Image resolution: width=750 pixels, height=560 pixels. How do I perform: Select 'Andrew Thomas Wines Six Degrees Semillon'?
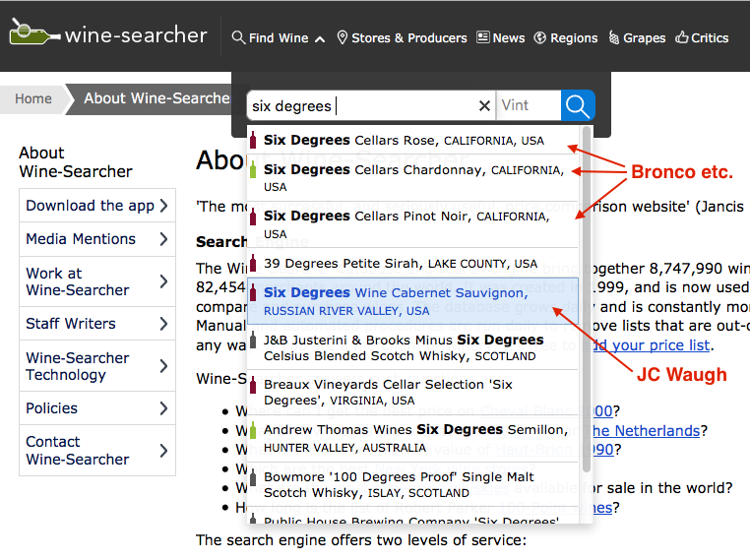coord(412,438)
